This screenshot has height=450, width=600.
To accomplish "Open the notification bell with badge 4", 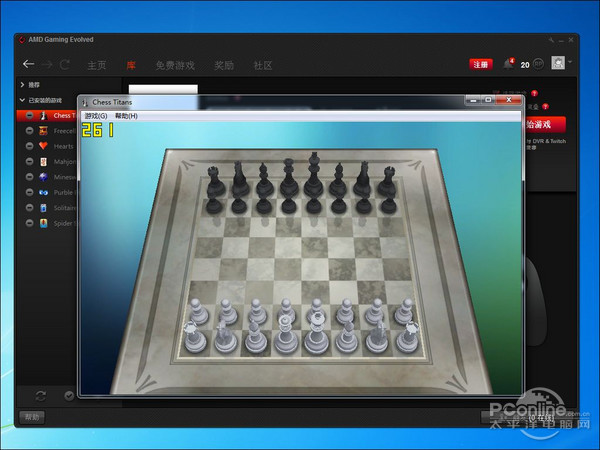I will click(509, 64).
